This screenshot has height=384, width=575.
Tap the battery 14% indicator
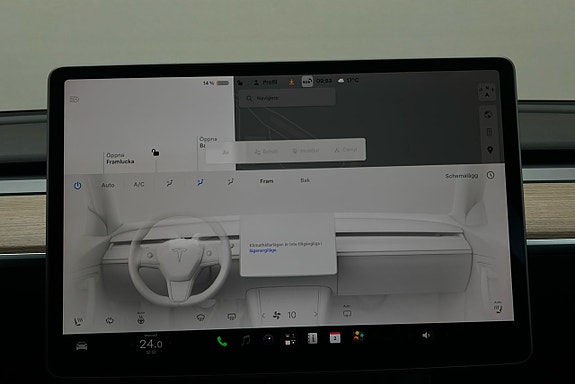(x=216, y=83)
